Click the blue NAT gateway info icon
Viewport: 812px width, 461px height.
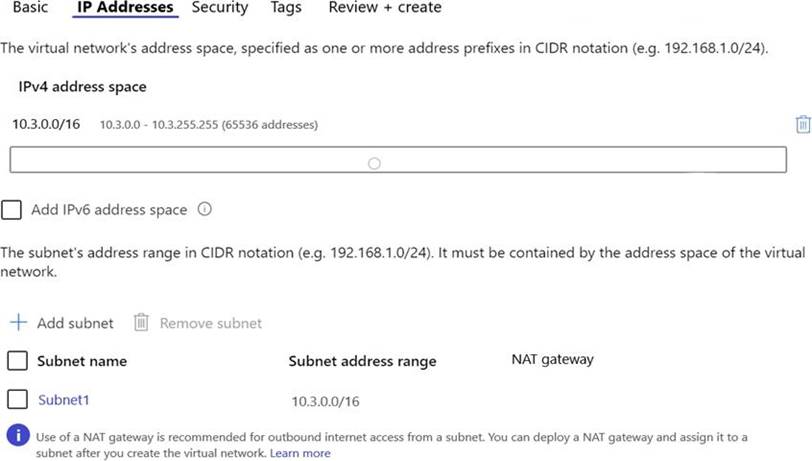pos(17,436)
